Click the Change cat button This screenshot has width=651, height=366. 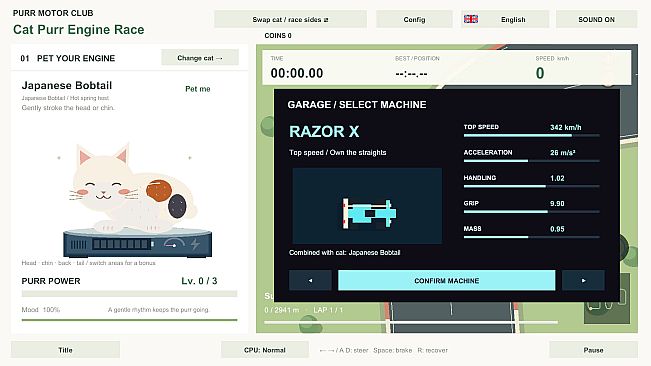[x=200, y=58]
